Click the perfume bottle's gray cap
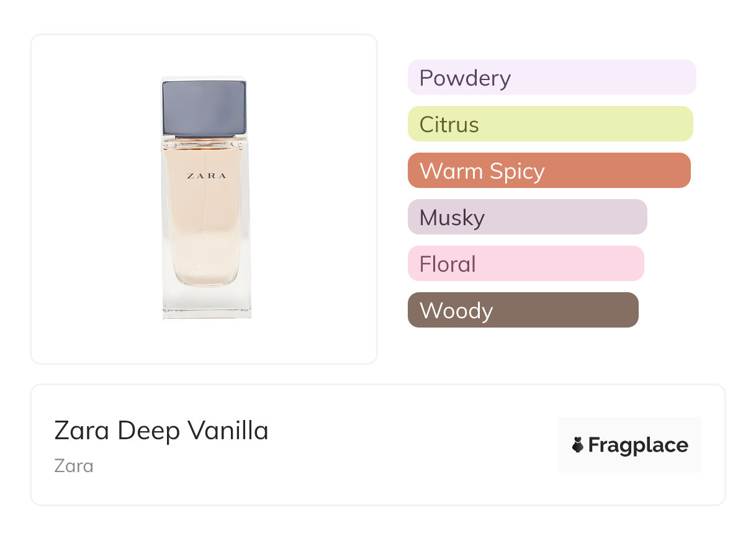 coord(204,107)
